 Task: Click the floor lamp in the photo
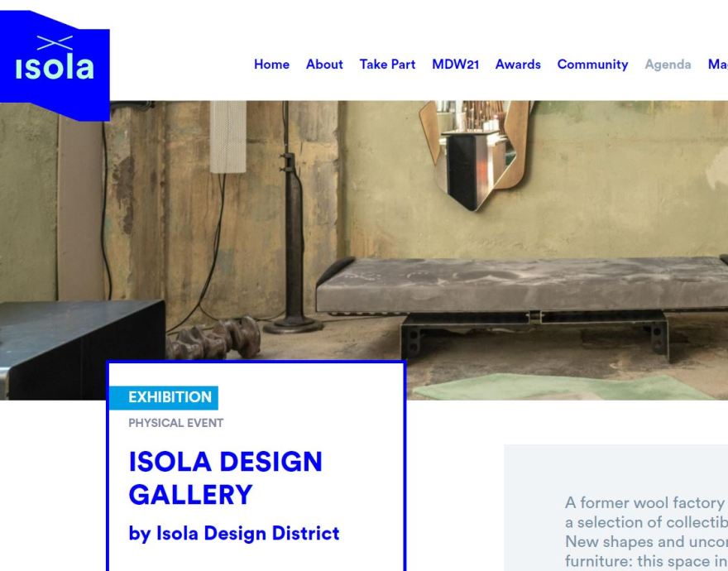tap(291, 217)
